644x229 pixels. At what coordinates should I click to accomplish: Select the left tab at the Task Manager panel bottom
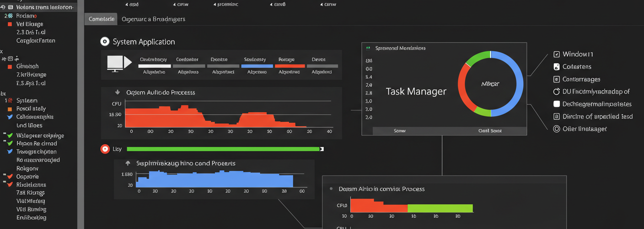400,131
